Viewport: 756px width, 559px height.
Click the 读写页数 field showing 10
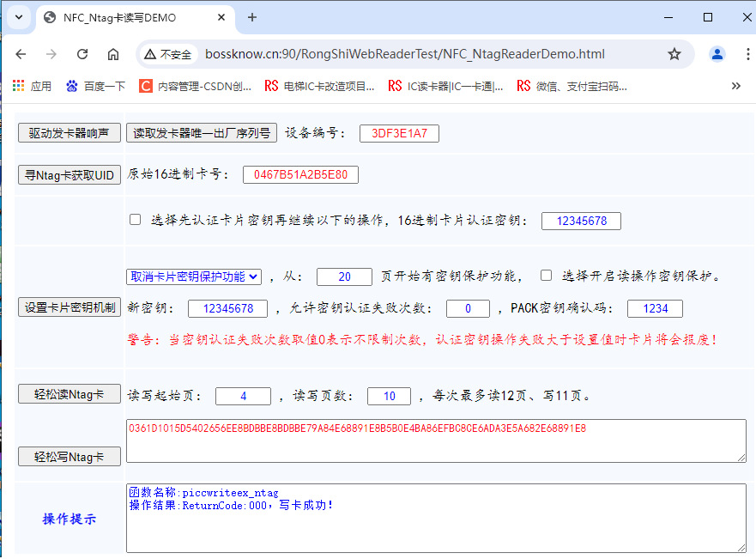389,397
